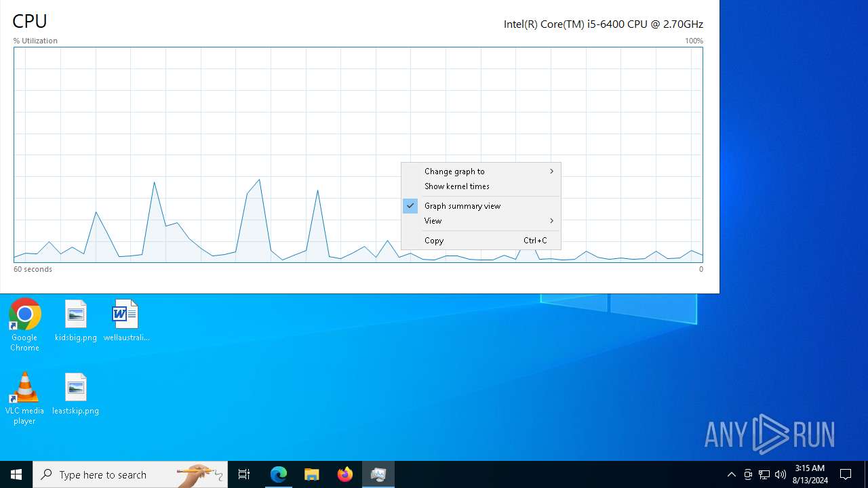Open the volume control tray icon
Image resolution: width=868 pixels, height=488 pixels.
[x=781, y=474]
